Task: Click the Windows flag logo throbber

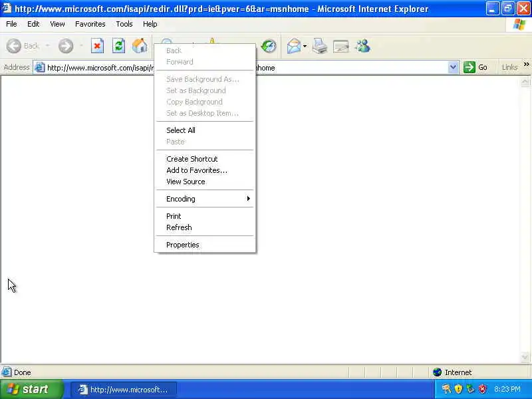Action: pyautogui.click(x=519, y=25)
